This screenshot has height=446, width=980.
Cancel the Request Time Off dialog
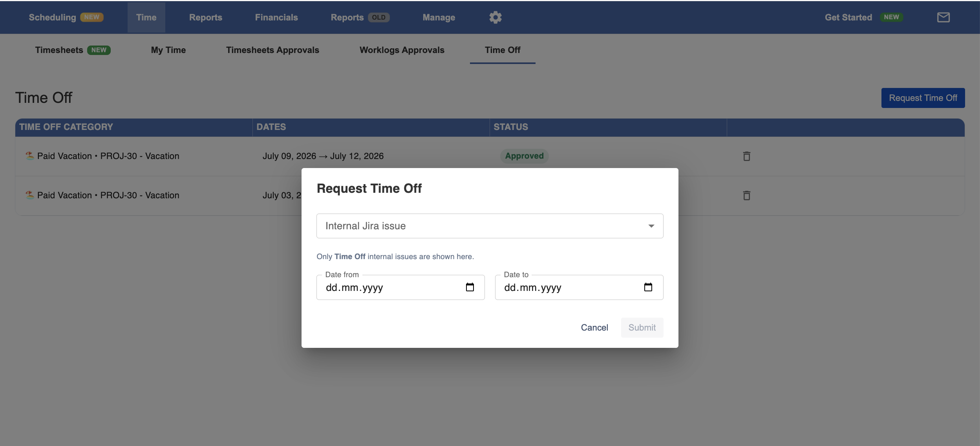tap(594, 327)
